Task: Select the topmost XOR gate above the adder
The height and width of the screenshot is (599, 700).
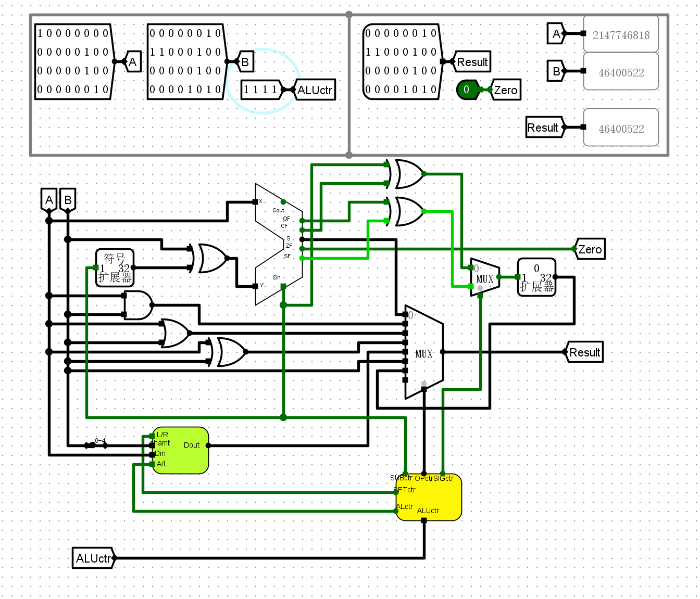Action: (x=406, y=174)
